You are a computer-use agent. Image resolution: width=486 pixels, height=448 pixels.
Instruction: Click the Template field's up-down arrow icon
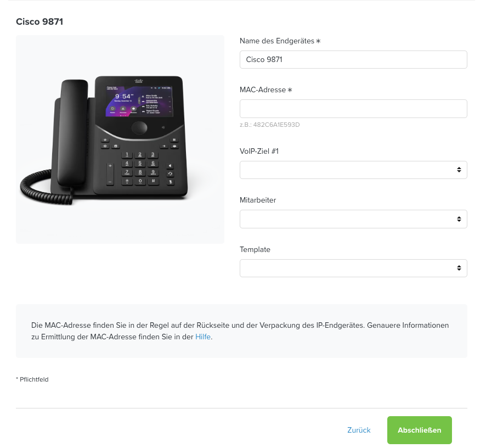tap(459, 268)
